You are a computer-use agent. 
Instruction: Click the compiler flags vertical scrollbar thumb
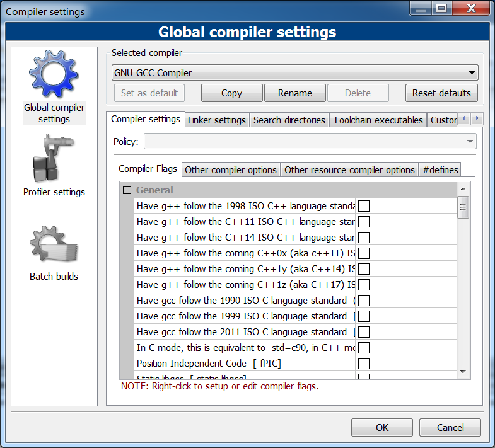pos(463,207)
